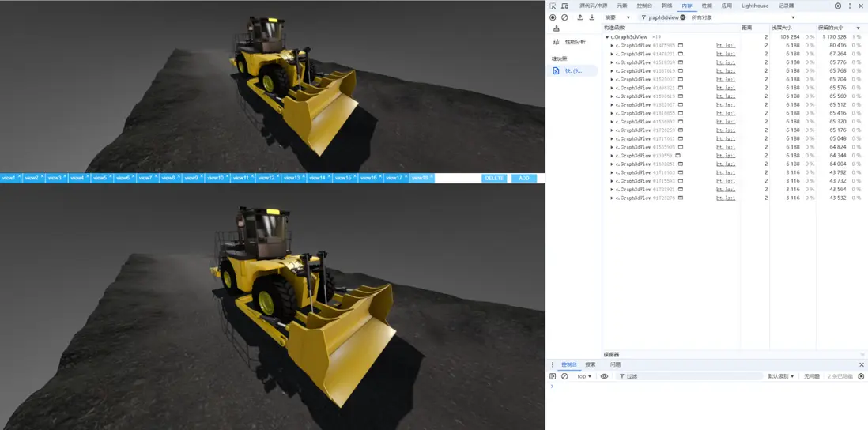
Task: Click the inspect element picker icon
Action: (x=553, y=6)
